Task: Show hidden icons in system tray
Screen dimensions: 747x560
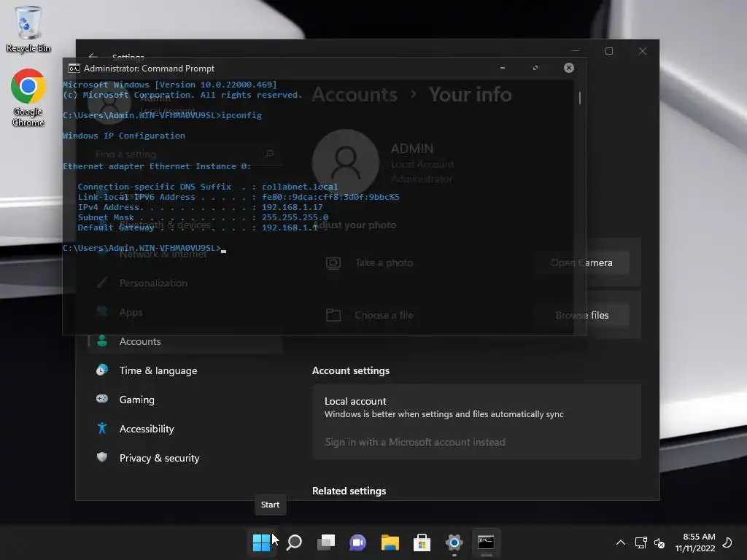Action: click(x=621, y=542)
